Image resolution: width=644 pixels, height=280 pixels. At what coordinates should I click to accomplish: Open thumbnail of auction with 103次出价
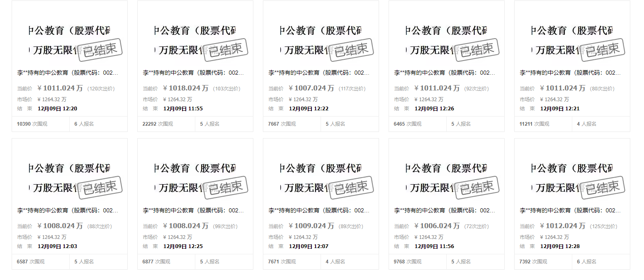(x=195, y=40)
